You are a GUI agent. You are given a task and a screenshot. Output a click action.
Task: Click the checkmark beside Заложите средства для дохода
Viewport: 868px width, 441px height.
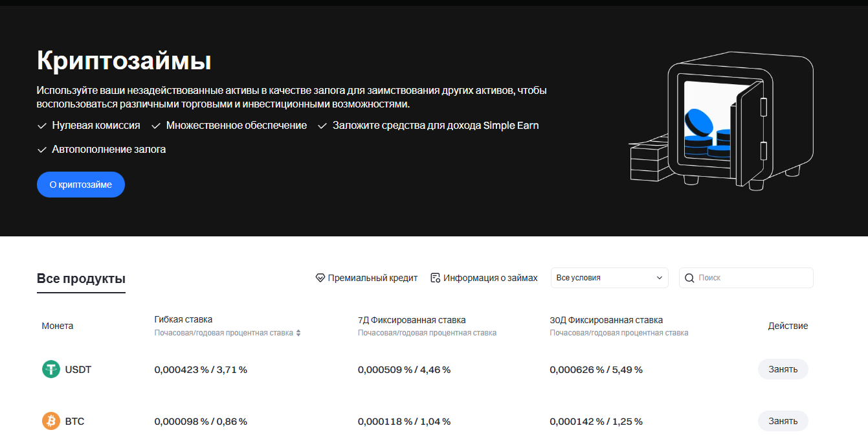(x=322, y=125)
